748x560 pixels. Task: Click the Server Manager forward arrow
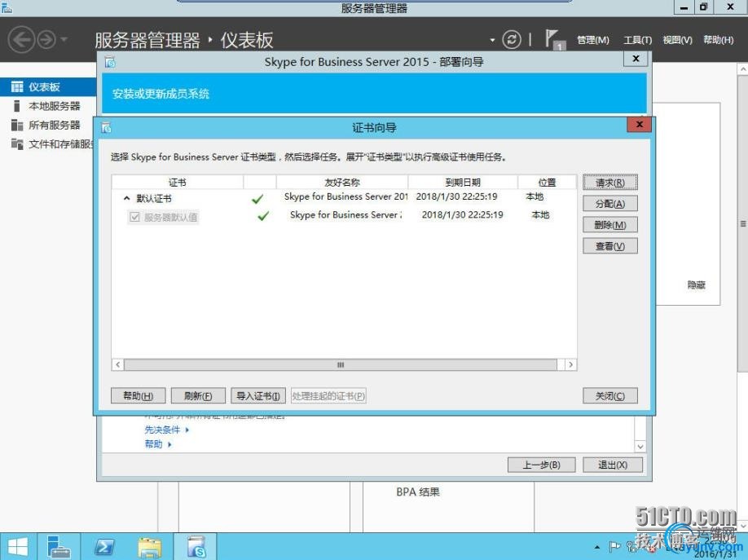coord(46,40)
